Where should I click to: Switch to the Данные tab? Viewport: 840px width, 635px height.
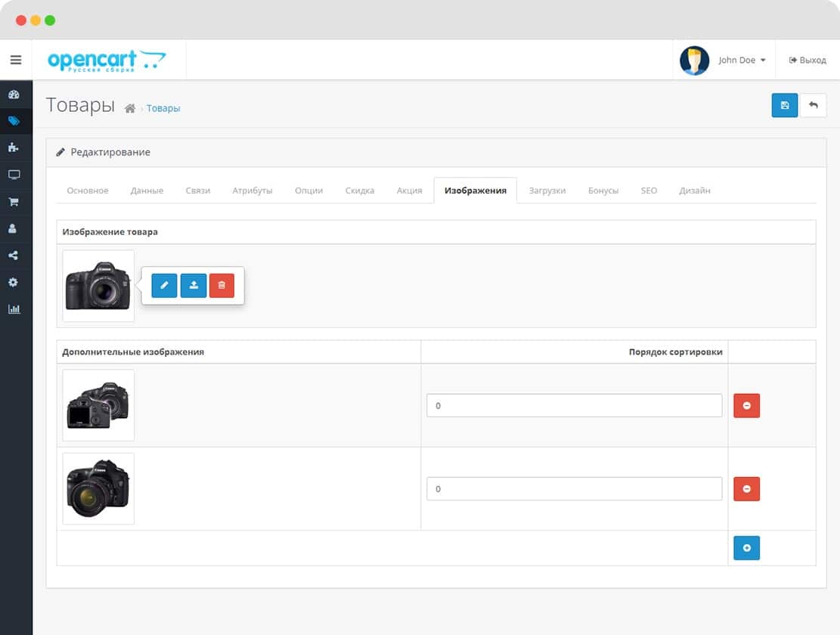tap(147, 190)
